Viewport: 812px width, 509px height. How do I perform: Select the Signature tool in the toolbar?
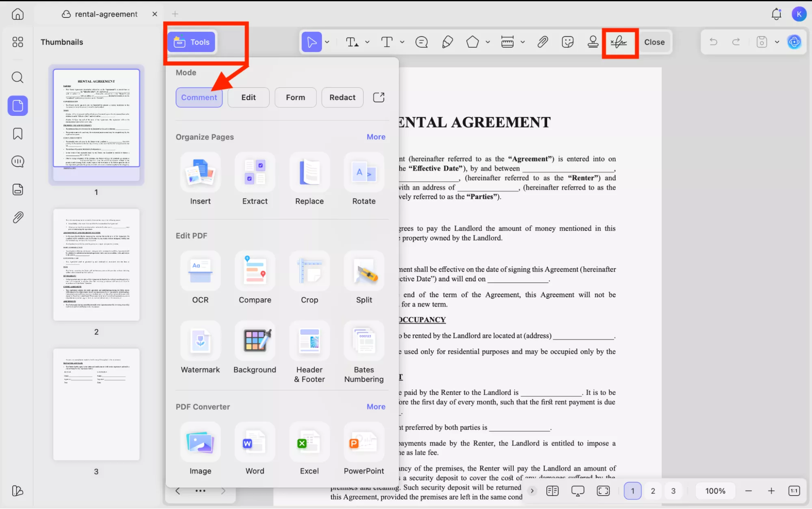point(619,42)
